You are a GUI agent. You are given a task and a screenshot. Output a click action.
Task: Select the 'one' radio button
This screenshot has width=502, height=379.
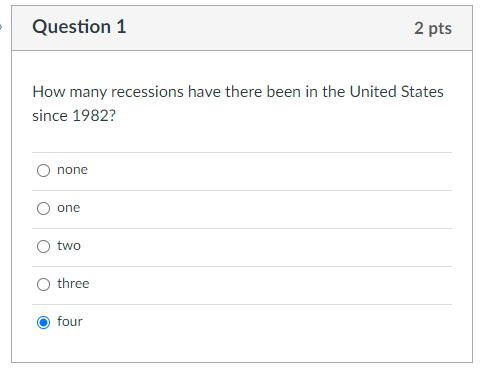[43, 208]
